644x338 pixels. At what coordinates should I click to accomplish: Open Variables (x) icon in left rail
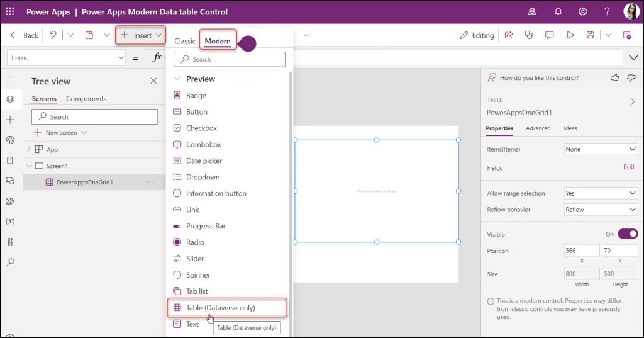tap(10, 221)
